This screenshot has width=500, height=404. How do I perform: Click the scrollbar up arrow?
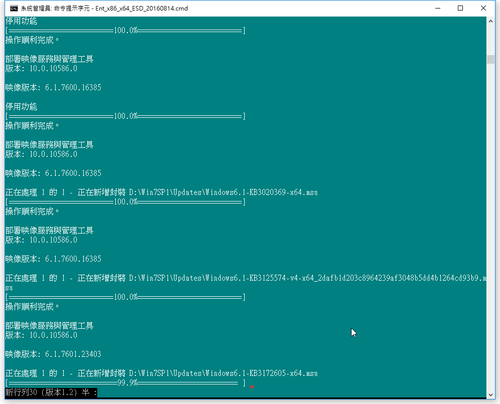(491, 21)
